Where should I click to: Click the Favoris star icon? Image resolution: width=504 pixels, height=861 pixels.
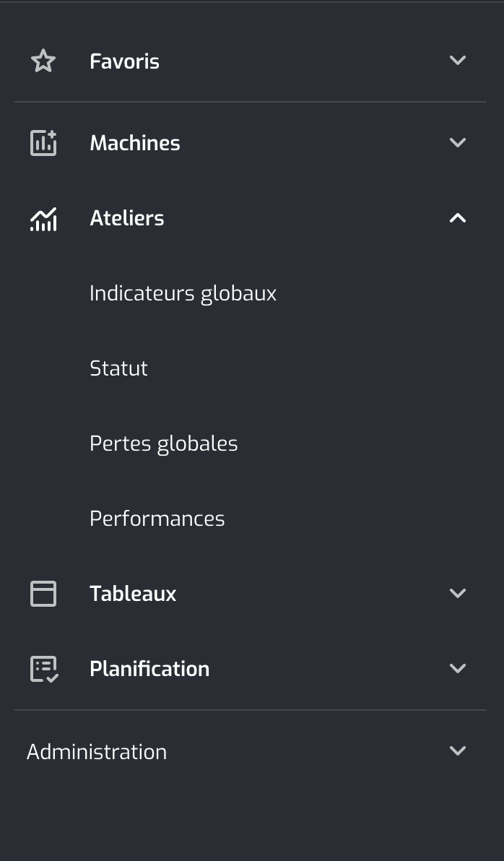43,61
